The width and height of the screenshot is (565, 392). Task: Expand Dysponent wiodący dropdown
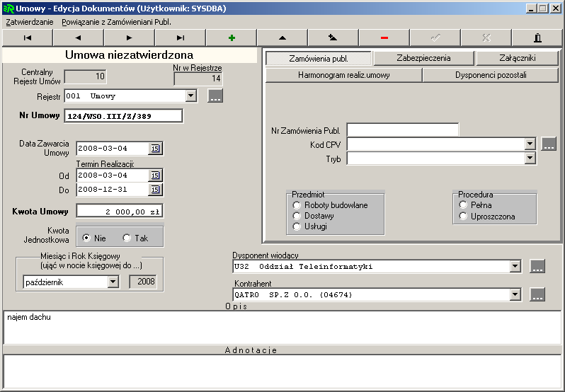[x=515, y=266]
